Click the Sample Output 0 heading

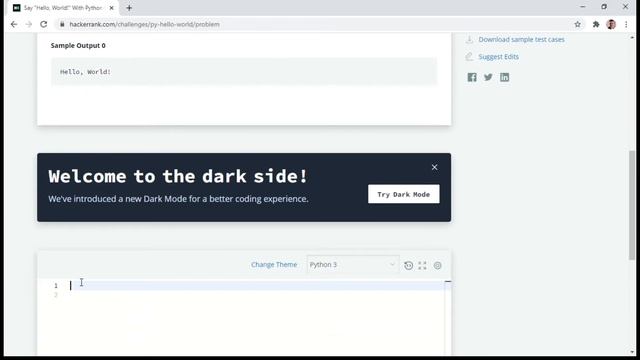tap(78, 45)
